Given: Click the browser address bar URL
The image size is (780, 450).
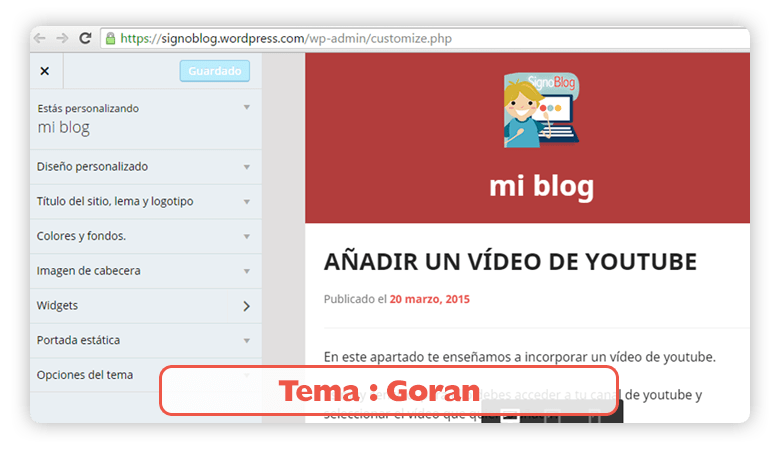Looking at the screenshot, I should tap(286, 38).
